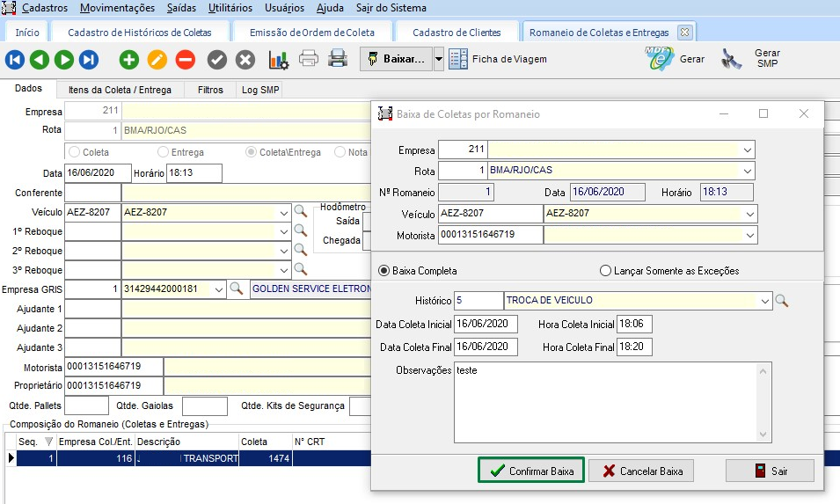840x504 pixels.
Task: Click the printer icon in toolbar
Action: (x=309, y=60)
